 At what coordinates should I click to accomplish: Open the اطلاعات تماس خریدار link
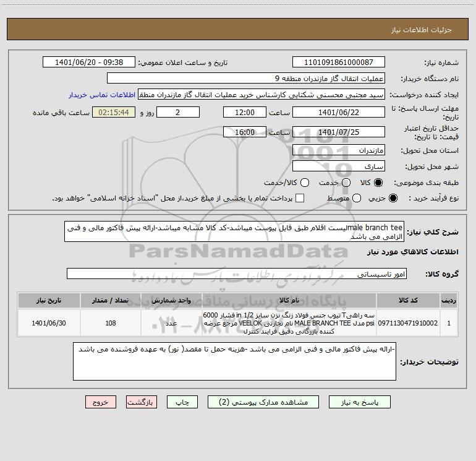(x=102, y=95)
